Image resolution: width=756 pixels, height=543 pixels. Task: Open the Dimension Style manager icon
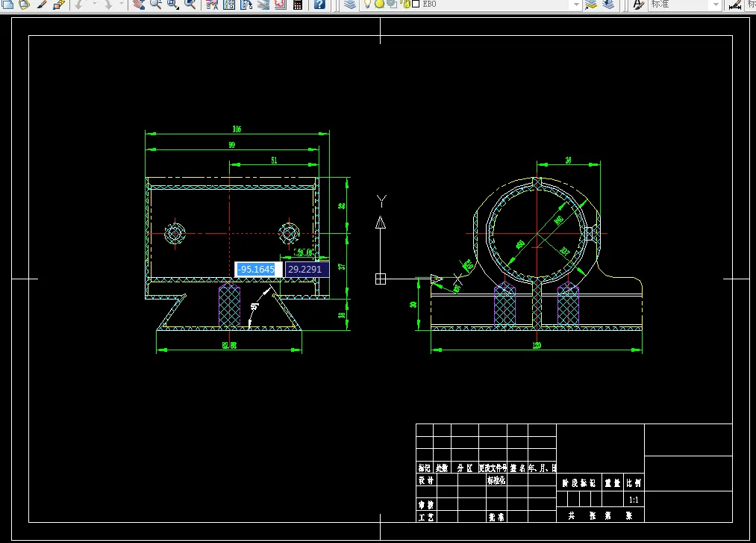pyautogui.click(x=735, y=4)
